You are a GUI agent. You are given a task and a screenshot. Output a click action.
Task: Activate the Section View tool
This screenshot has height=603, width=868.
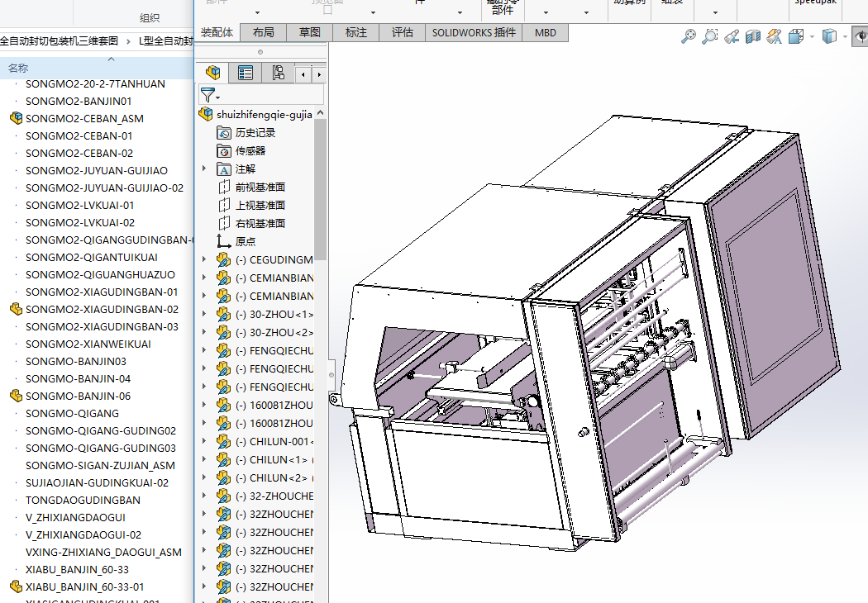coord(753,36)
